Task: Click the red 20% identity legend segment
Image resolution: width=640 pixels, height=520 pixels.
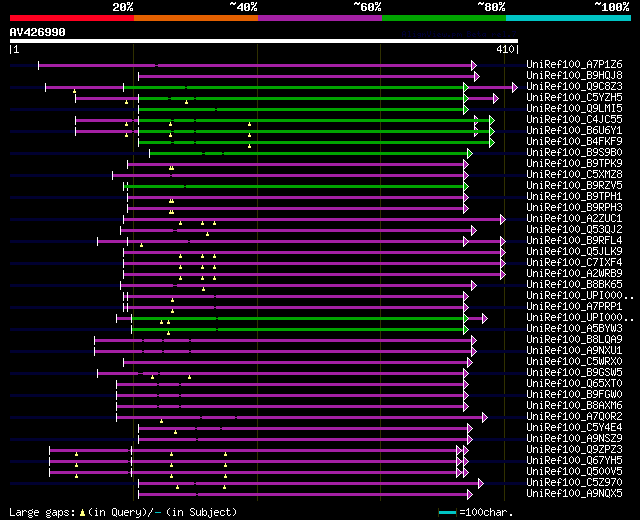Action: 72,18
